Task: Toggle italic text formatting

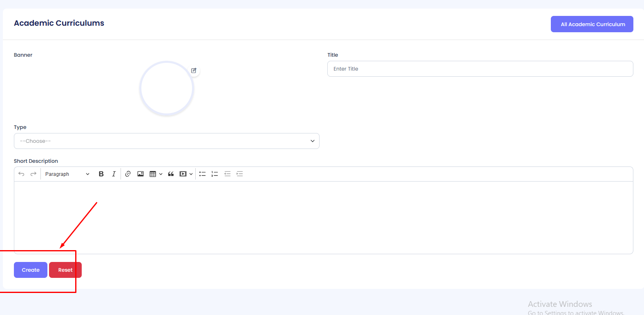Action: (x=114, y=174)
